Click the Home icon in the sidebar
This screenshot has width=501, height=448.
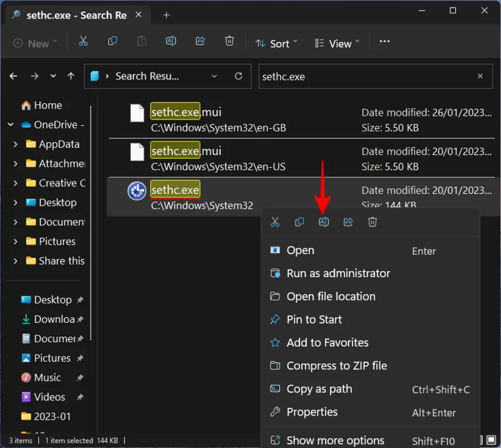pyautogui.click(x=26, y=105)
